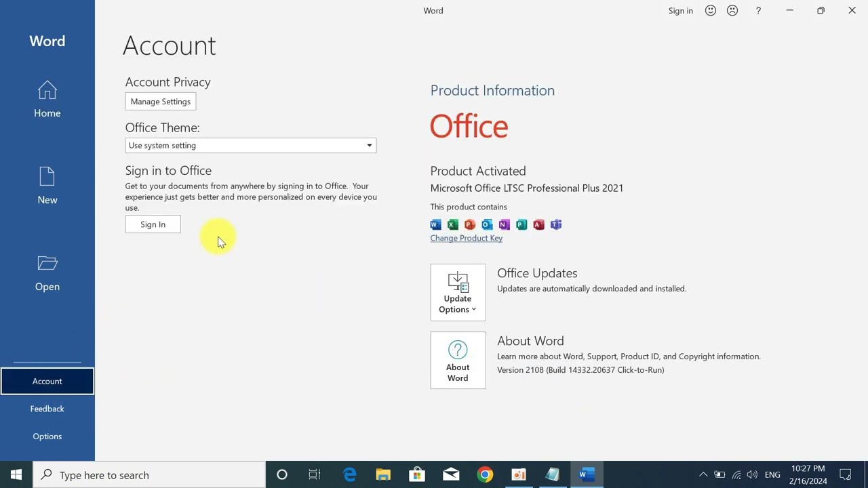Click the Publisher product icon
This screenshot has width=868, height=488.
[x=521, y=224]
